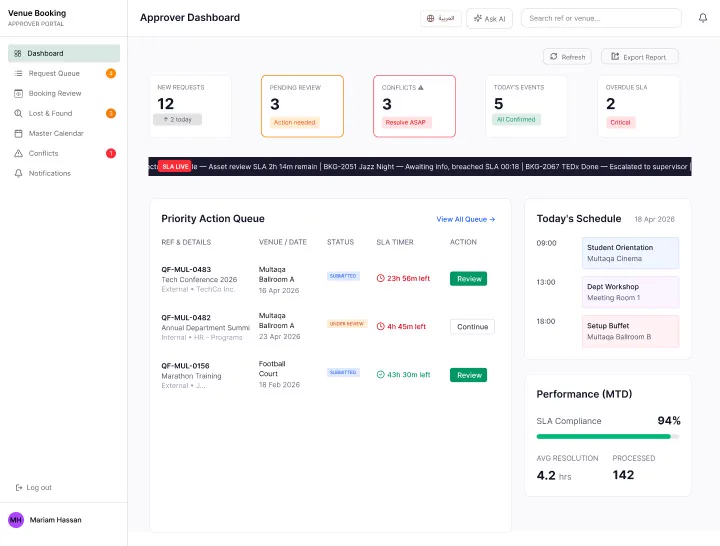The height and width of the screenshot is (546, 720).
Task: Continue QF-MUL-0482 review
Action: pyautogui.click(x=472, y=326)
